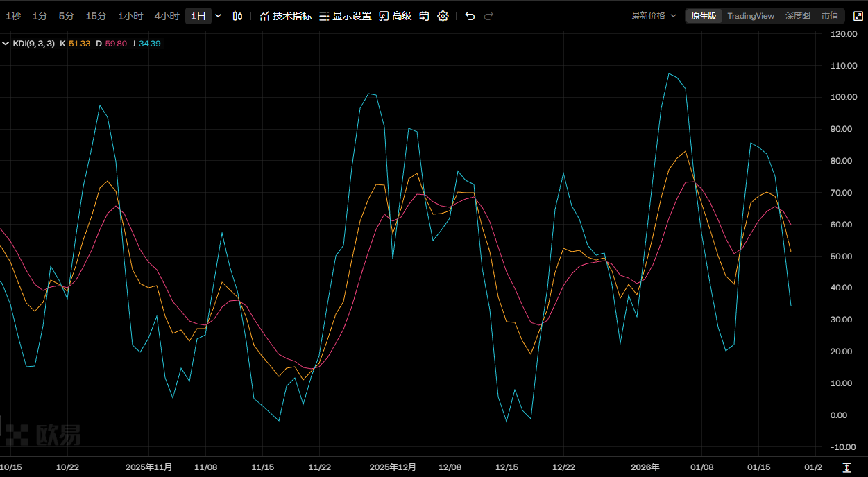Screen dimensions: 868x477
Task: Redo the chart action
Action: (489, 16)
